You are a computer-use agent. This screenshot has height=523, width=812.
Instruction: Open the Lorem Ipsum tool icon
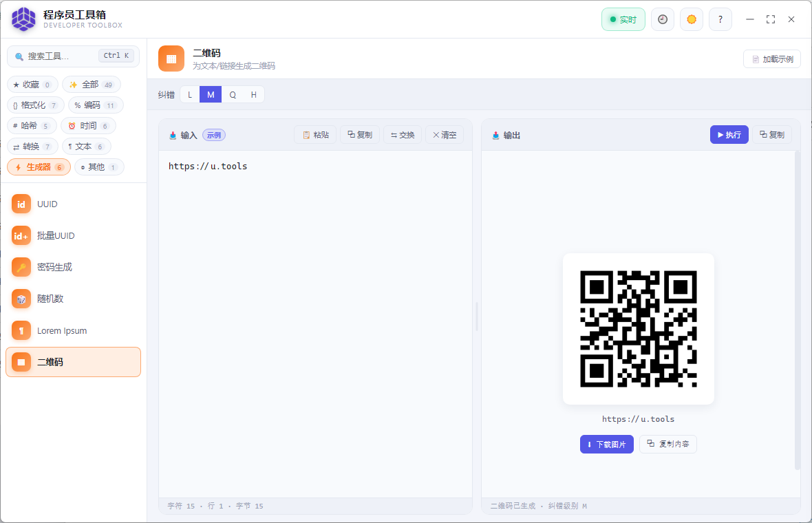coord(21,330)
